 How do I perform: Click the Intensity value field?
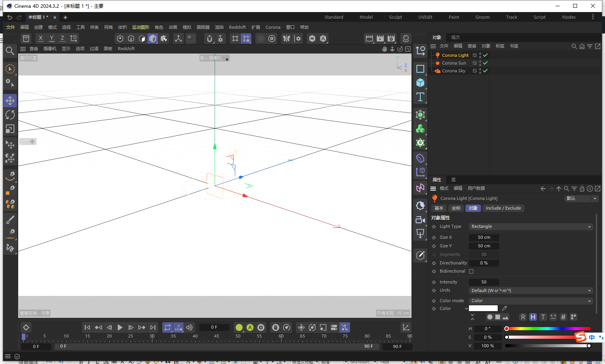pyautogui.click(x=484, y=282)
